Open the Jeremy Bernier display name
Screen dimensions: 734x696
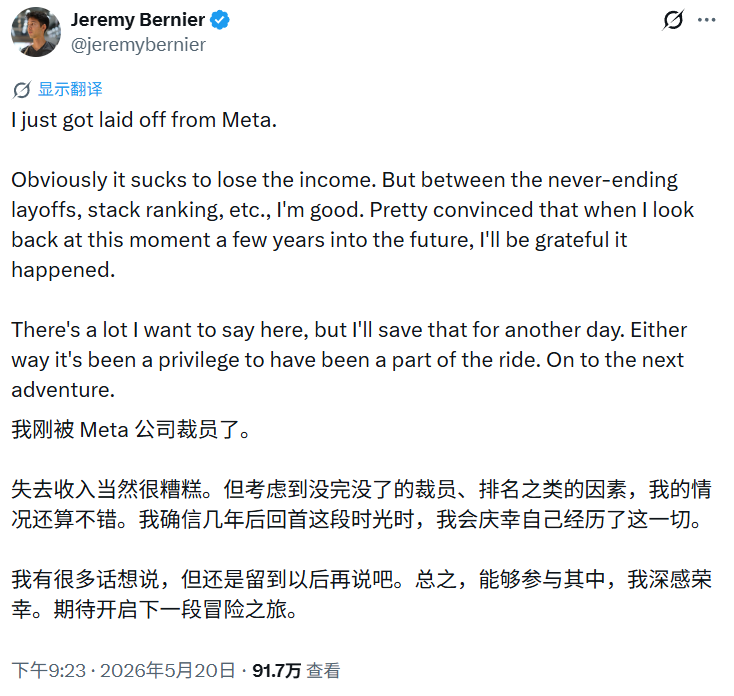tap(138, 20)
